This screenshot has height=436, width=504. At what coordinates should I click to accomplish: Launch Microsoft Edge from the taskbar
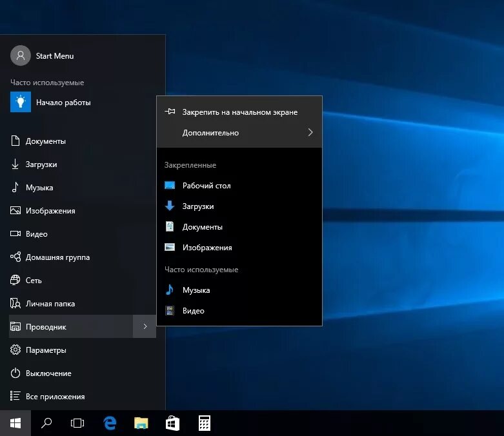pyautogui.click(x=110, y=423)
